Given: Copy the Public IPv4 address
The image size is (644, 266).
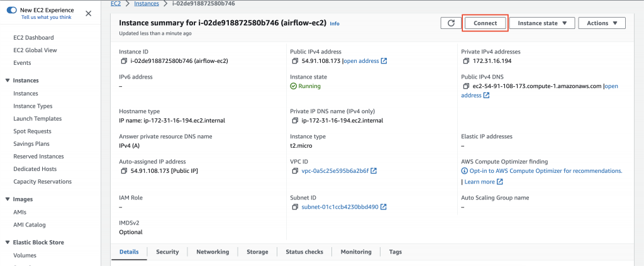Looking at the screenshot, I should [x=295, y=61].
